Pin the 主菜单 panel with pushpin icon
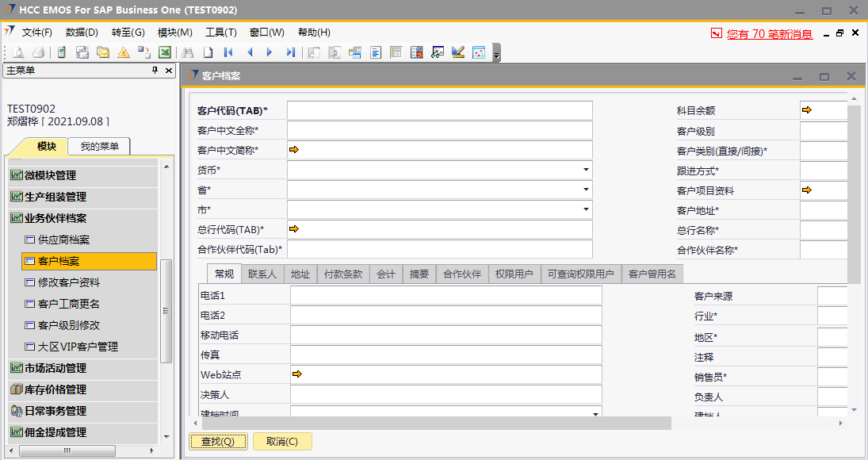868x460 pixels. click(x=155, y=71)
